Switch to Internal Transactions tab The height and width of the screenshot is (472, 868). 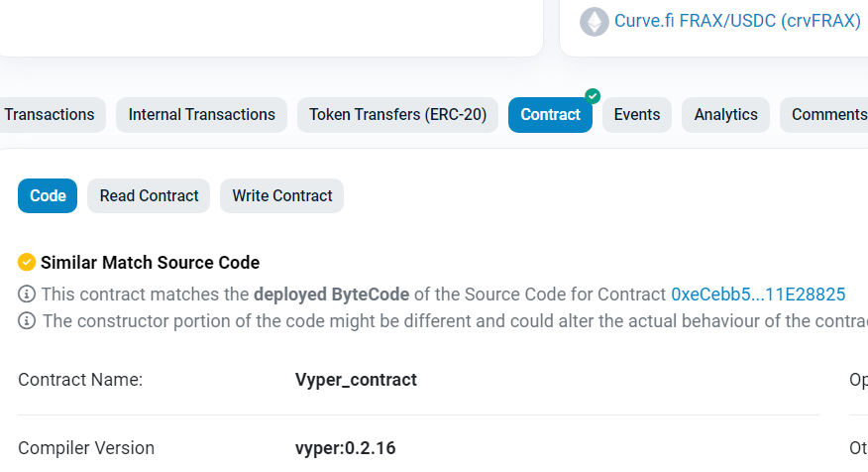[x=201, y=115]
